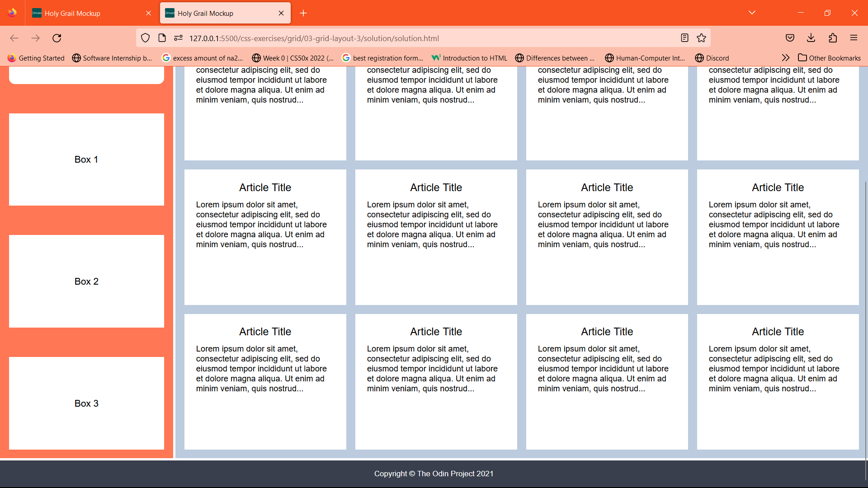The height and width of the screenshot is (488, 868).
Task: Open the application hamburger menu
Action: coord(854,38)
